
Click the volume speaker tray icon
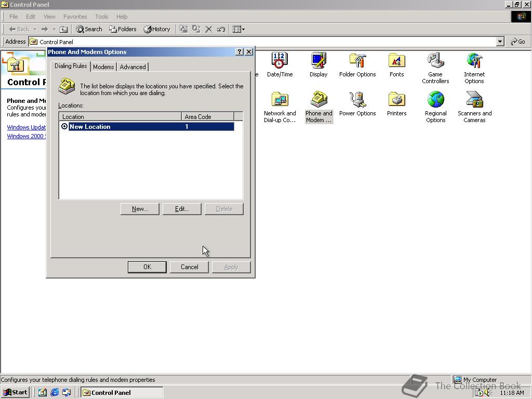pyautogui.click(x=488, y=393)
